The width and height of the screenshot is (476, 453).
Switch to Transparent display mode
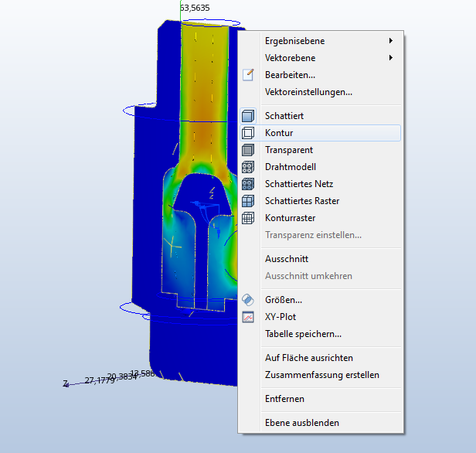321,150
